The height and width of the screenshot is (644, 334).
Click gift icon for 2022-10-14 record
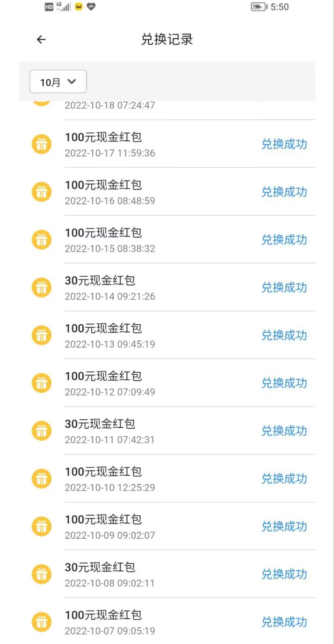(42, 288)
